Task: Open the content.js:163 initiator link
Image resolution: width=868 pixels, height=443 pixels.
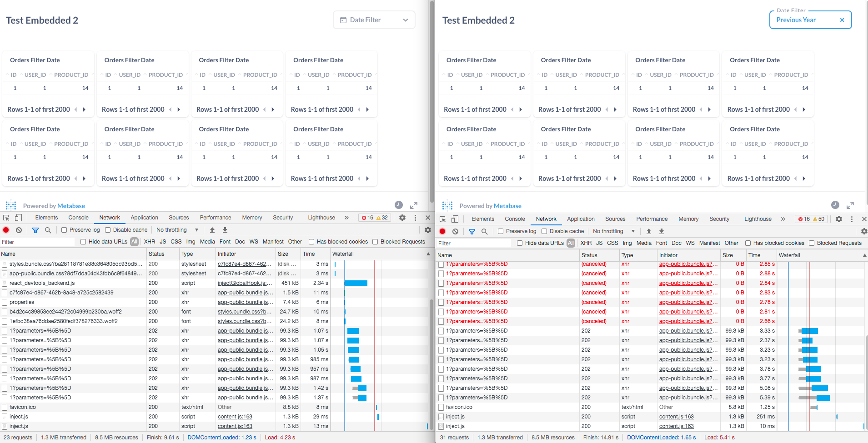Action: pyautogui.click(x=235, y=417)
